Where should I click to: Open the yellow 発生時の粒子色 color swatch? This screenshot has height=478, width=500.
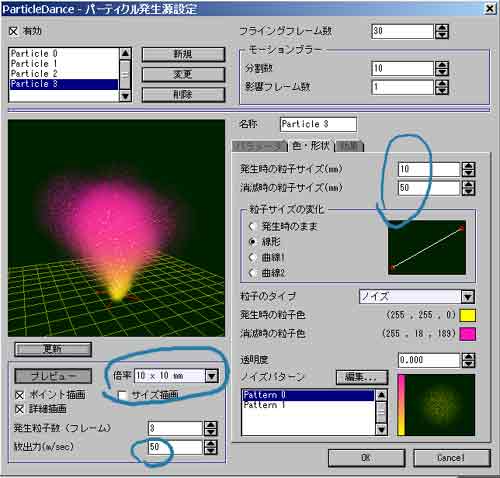pos(467,315)
